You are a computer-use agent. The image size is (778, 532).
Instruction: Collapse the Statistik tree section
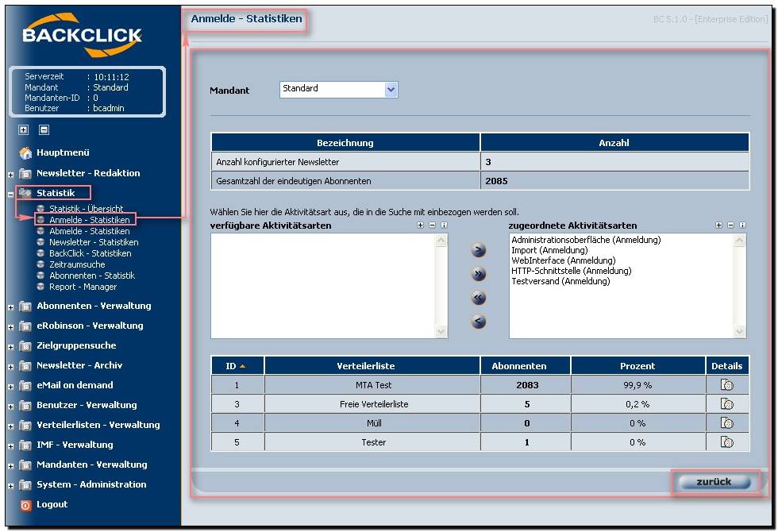[x=10, y=195]
